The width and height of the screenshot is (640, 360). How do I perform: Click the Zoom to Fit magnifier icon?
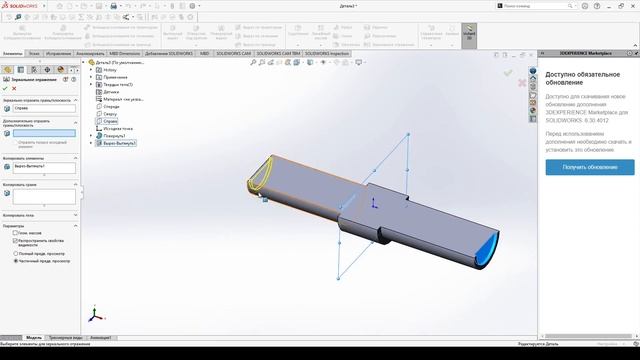[253, 62]
